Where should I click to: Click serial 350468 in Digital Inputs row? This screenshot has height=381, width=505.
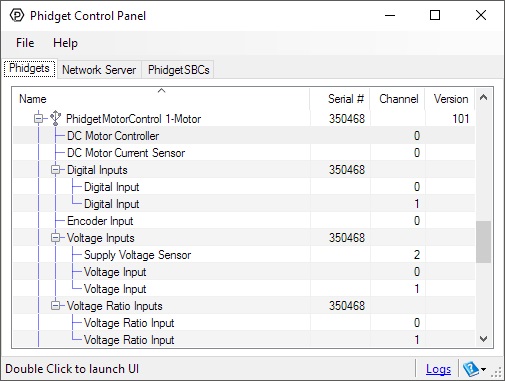click(x=347, y=170)
